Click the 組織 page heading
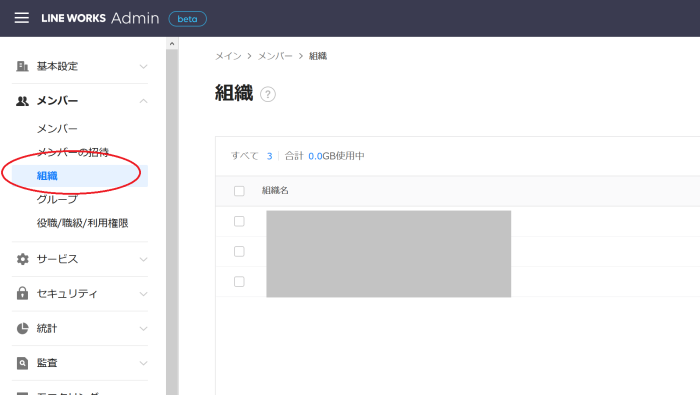 [x=234, y=93]
